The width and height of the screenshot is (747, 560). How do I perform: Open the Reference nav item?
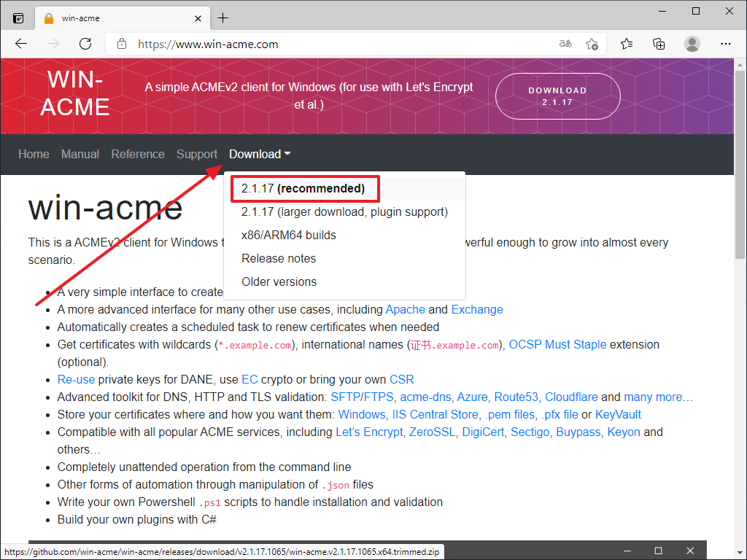coord(138,155)
